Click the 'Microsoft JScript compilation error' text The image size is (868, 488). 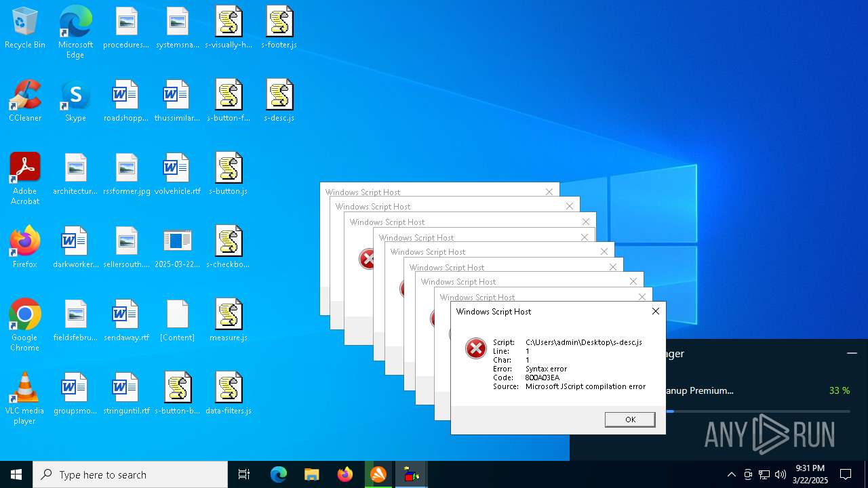(585, 386)
